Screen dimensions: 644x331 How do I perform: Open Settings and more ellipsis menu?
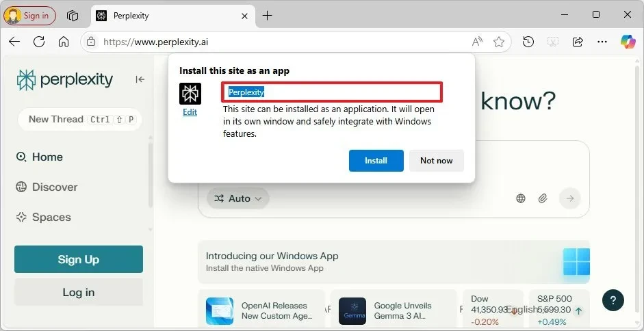pyautogui.click(x=602, y=42)
